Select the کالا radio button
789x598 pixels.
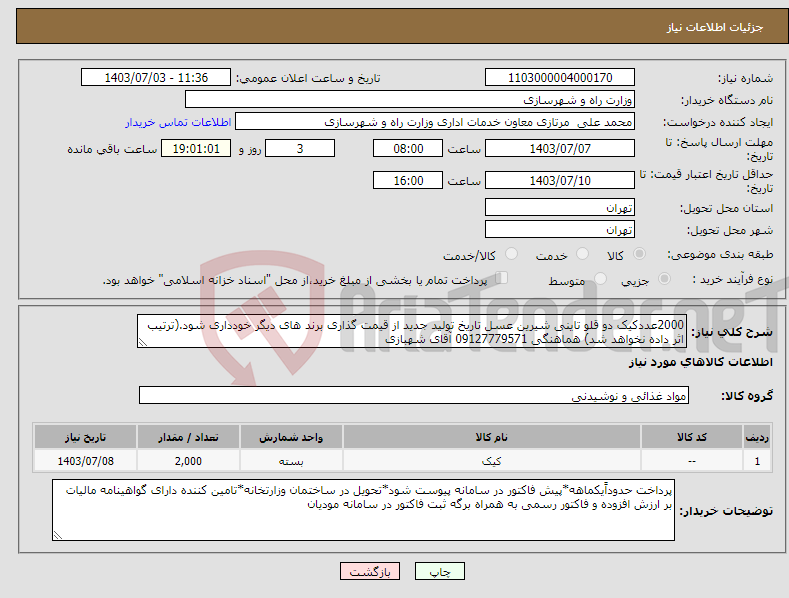tap(639, 254)
